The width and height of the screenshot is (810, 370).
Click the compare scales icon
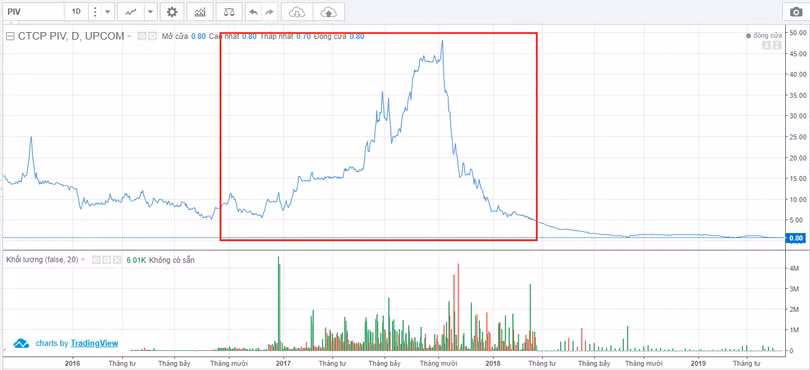(228, 11)
